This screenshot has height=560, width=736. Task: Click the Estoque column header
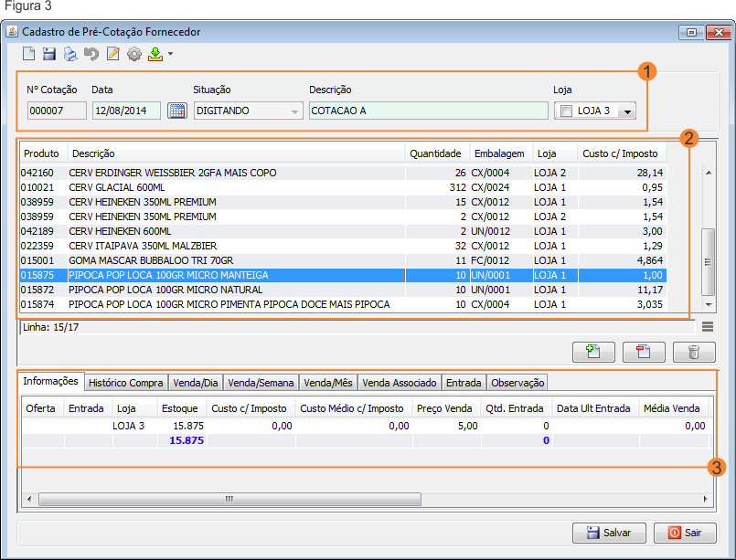[x=181, y=408]
